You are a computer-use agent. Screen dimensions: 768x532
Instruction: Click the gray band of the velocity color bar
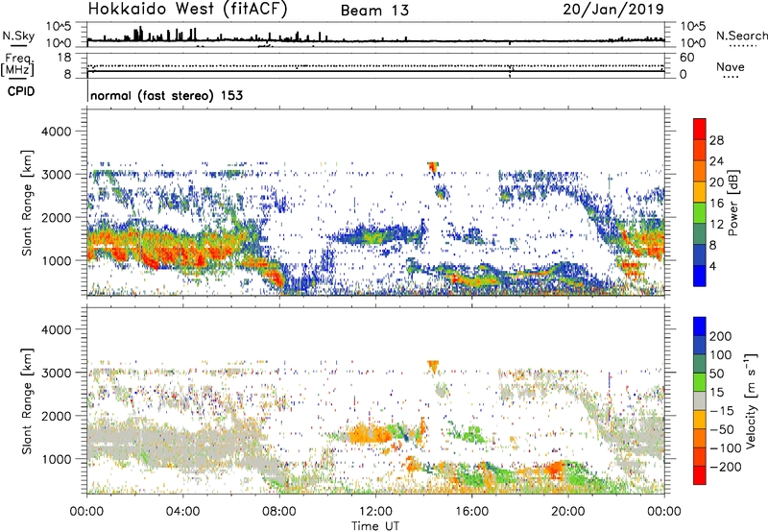(x=700, y=401)
